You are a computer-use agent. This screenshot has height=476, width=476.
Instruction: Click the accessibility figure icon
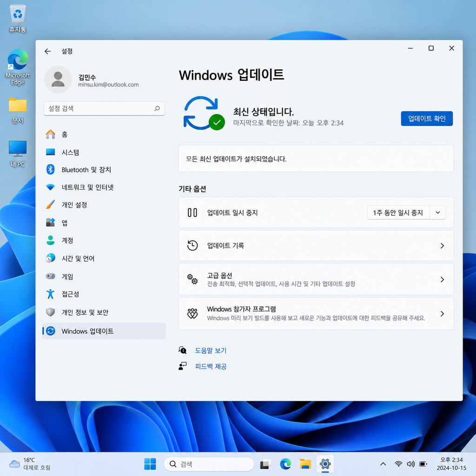(50, 294)
